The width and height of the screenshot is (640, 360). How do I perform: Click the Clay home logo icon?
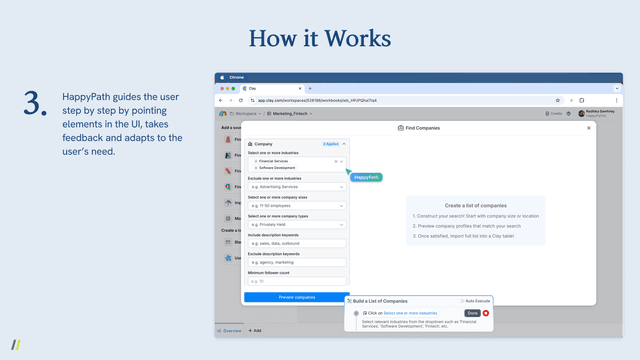pyautogui.click(x=222, y=113)
